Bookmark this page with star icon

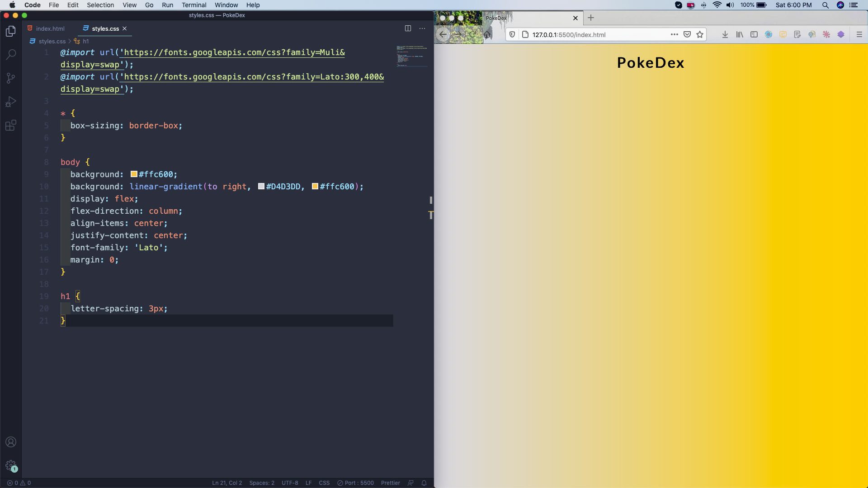(x=700, y=34)
